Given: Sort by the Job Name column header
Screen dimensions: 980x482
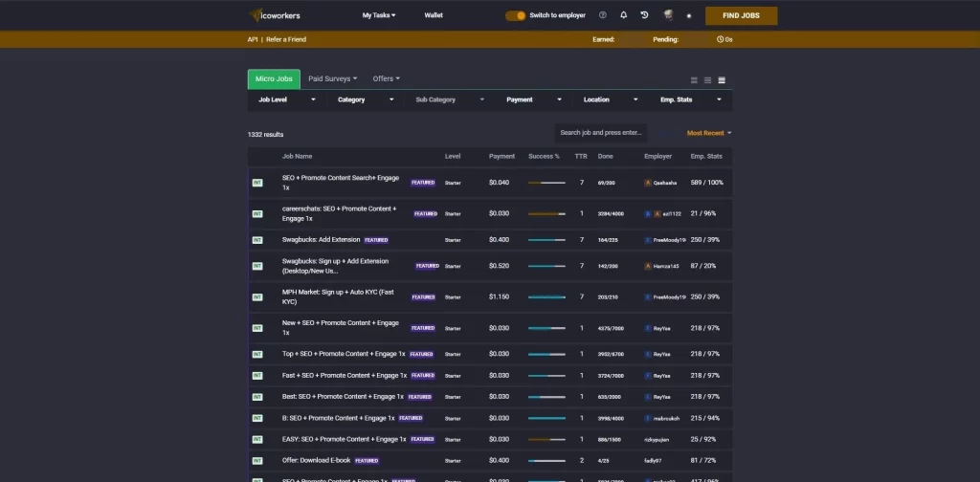Looking at the screenshot, I should [297, 157].
